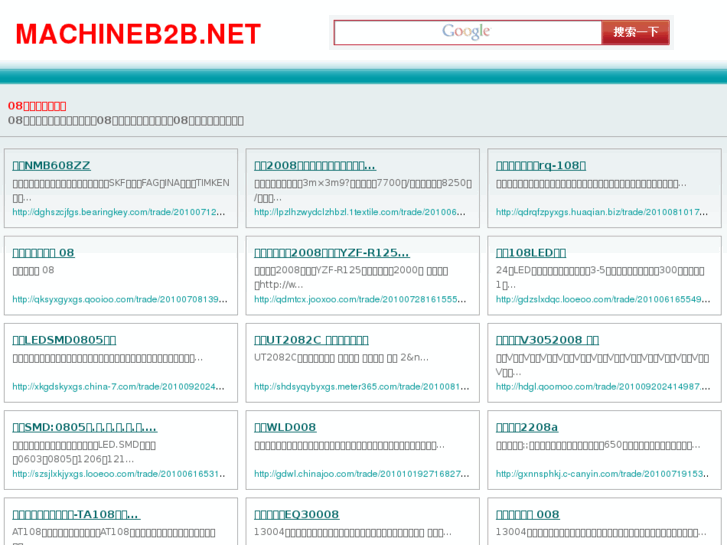Open the TA108 listing title
Screen dimensions: 727x545
tap(76, 514)
